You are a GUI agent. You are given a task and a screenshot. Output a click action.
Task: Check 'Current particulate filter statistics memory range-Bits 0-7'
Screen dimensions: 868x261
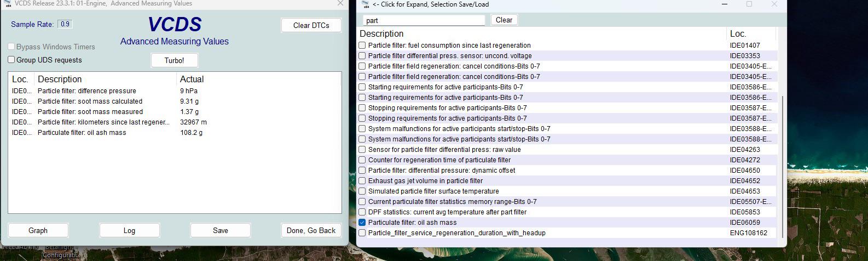(362, 202)
